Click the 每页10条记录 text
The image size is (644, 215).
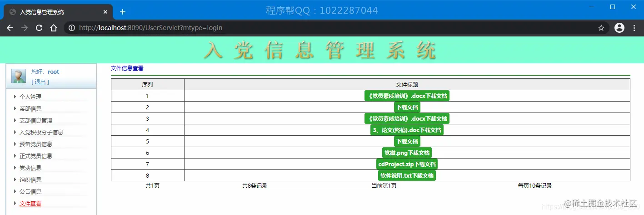(535, 186)
